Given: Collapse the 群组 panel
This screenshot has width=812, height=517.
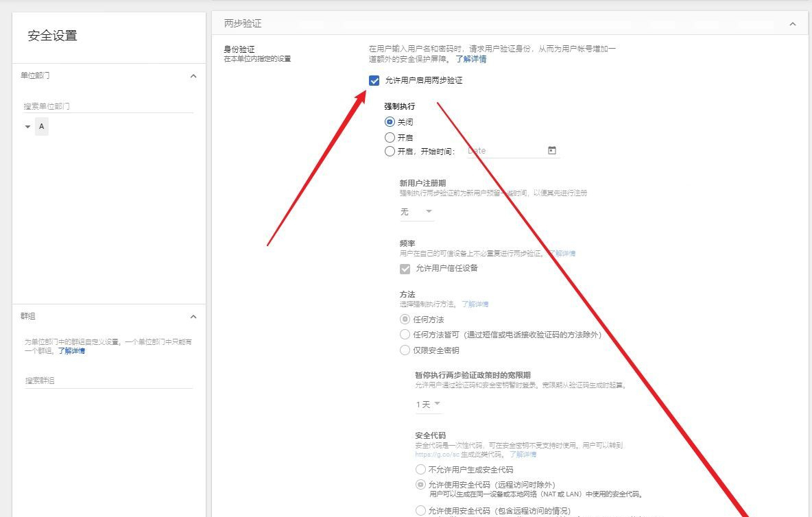Looking at the screenshot, I should [193, 317].
